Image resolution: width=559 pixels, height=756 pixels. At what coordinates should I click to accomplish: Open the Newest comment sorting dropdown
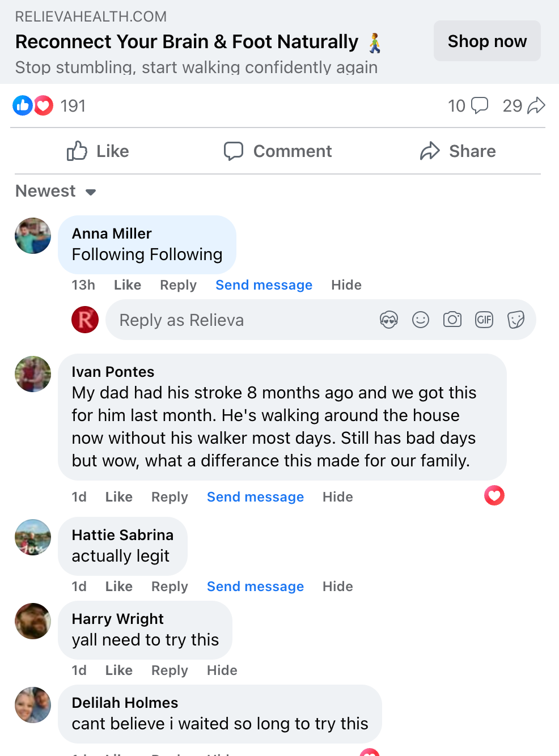click(x=56, y=192)
